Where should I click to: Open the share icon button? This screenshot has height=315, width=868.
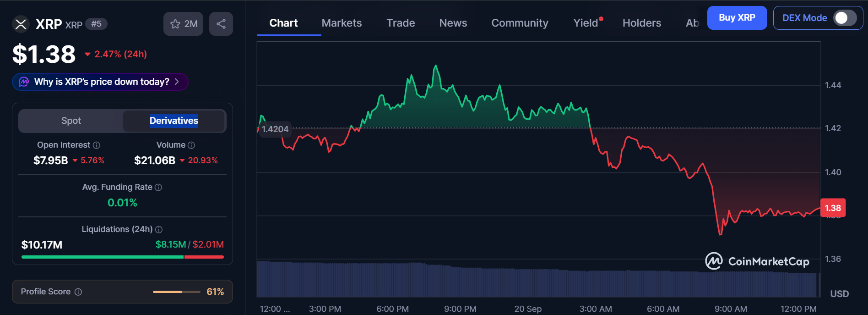point(221,24)
